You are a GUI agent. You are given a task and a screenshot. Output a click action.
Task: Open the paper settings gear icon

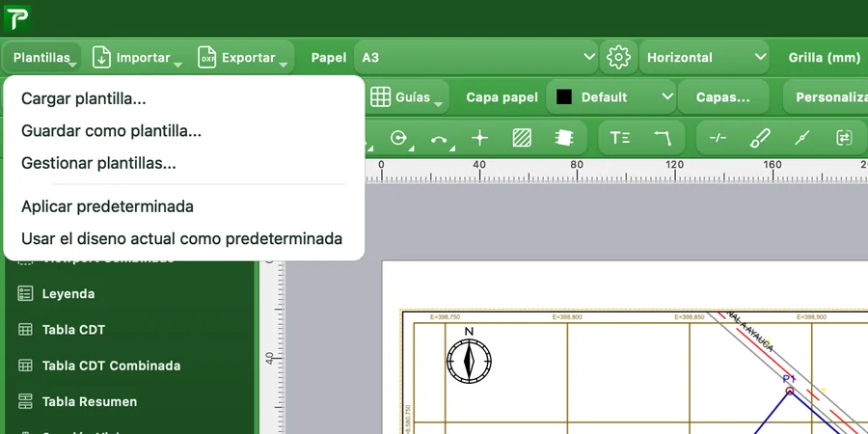click(618, 58)
